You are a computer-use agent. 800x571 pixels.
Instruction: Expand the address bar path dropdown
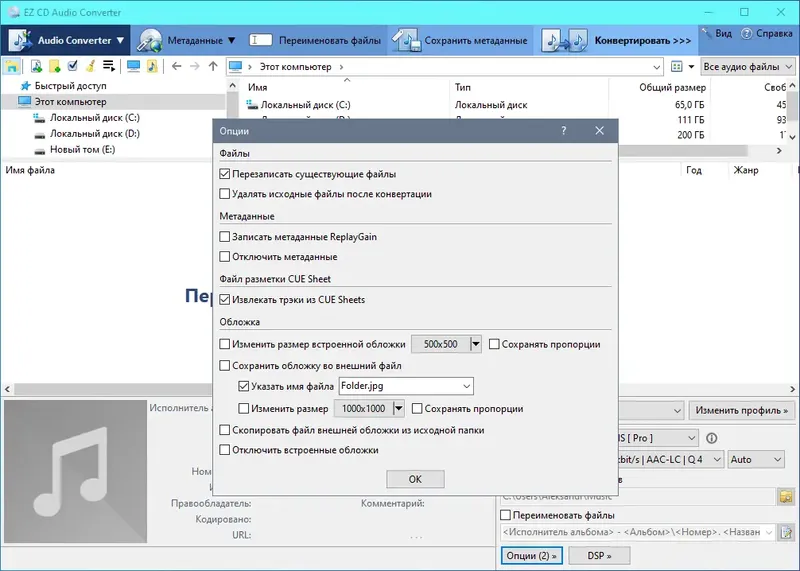tap(656, 67)
